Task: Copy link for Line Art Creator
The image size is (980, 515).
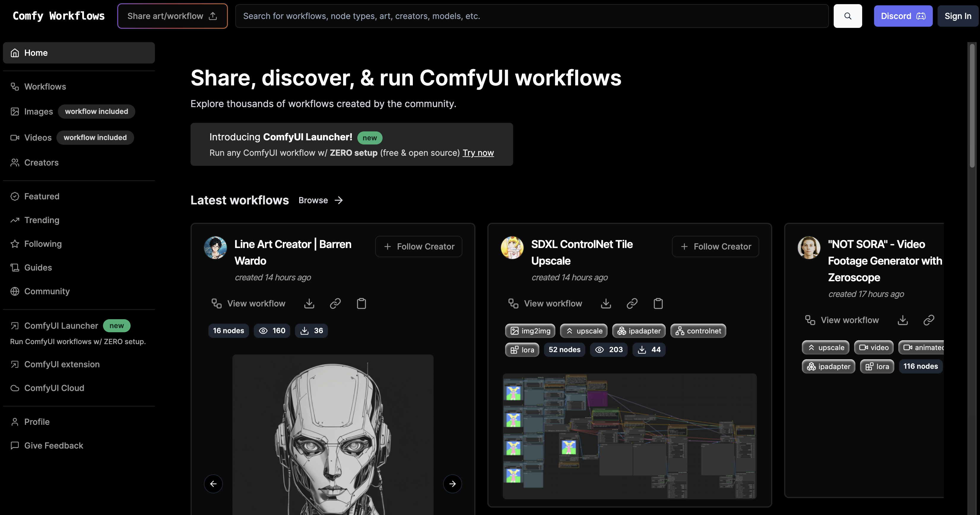Action: coord(335,303)
